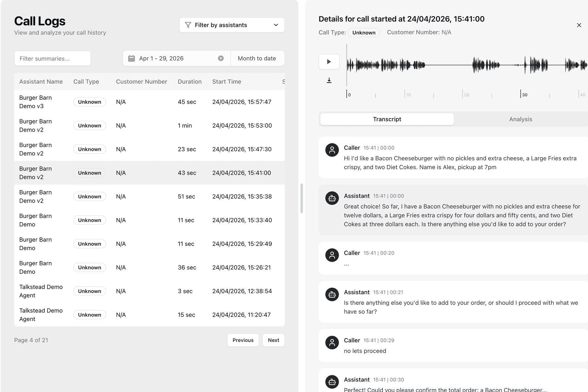588x392 pixels.
Task: Clear the selected date range
Action: point(221,58)
